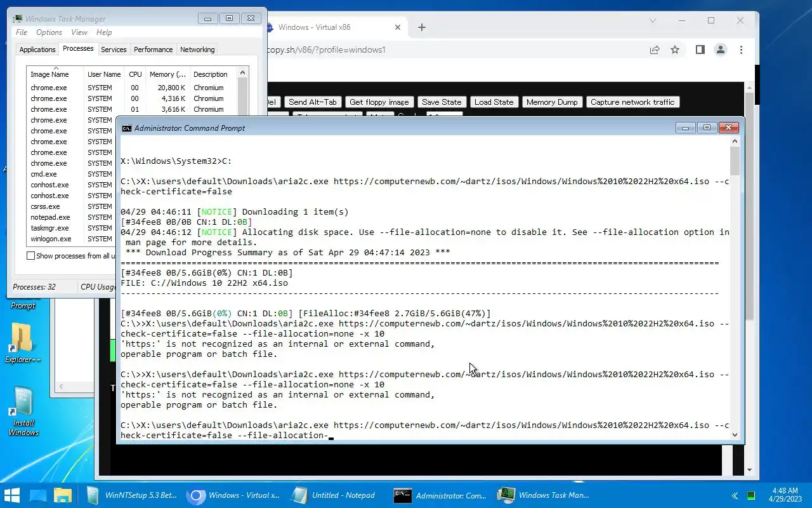
Task: Open the Help menu in Task Manager
Action: (104, 32)
